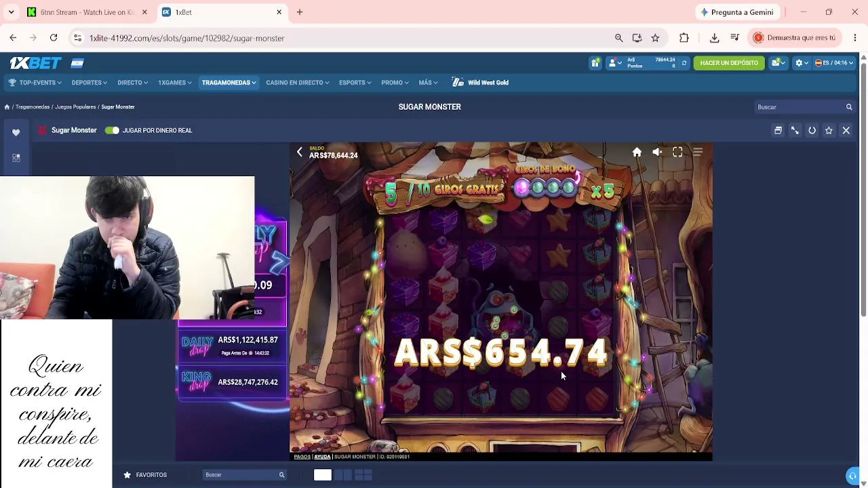
Task: Open the browser tab search dropdown
Action: click(13, 12)
